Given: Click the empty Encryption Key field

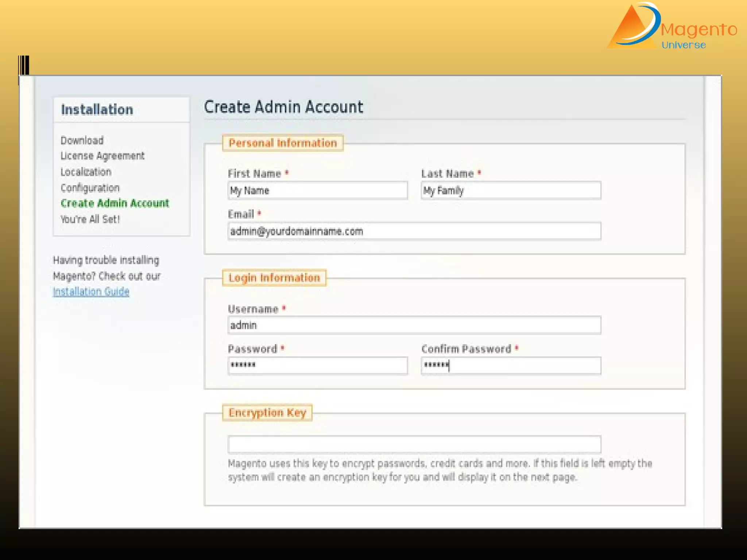Looking at the screenshot, I should (414, 444).
